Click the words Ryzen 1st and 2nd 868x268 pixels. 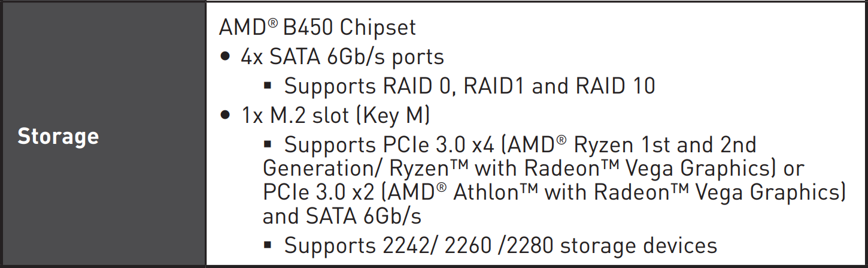tap(664, 144)
